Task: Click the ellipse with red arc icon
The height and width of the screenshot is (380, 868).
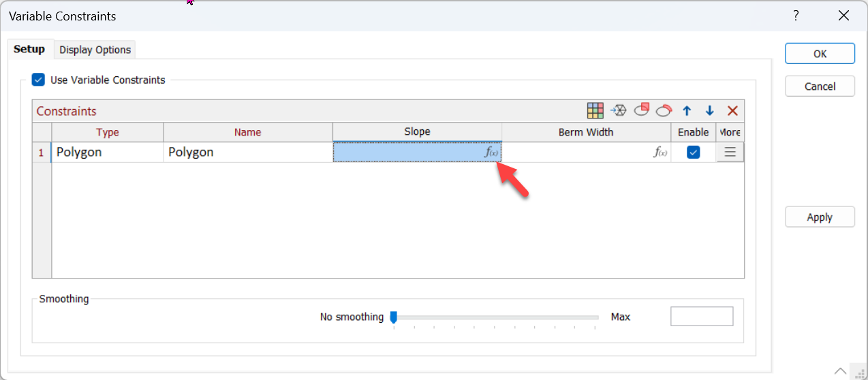Action: click(664, 111)
